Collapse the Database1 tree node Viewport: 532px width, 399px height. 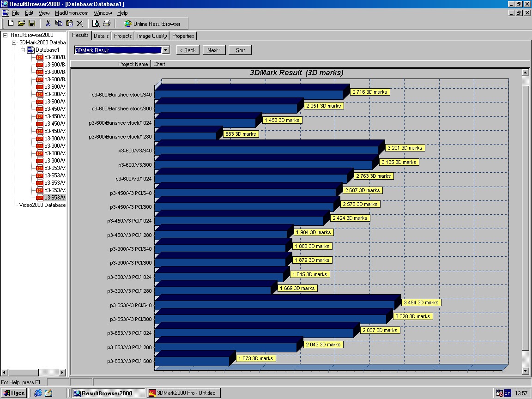[x=23, y=50]
